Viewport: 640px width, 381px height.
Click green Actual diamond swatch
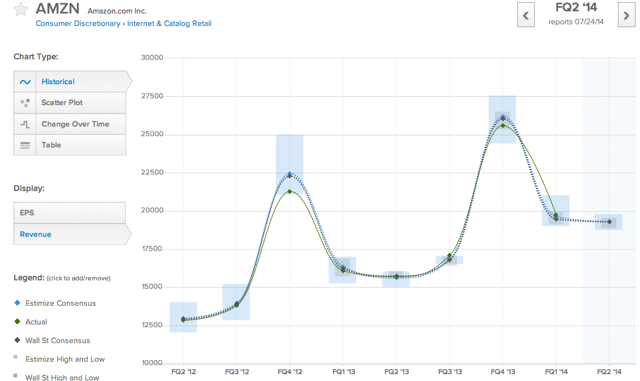tap(17, 321)
